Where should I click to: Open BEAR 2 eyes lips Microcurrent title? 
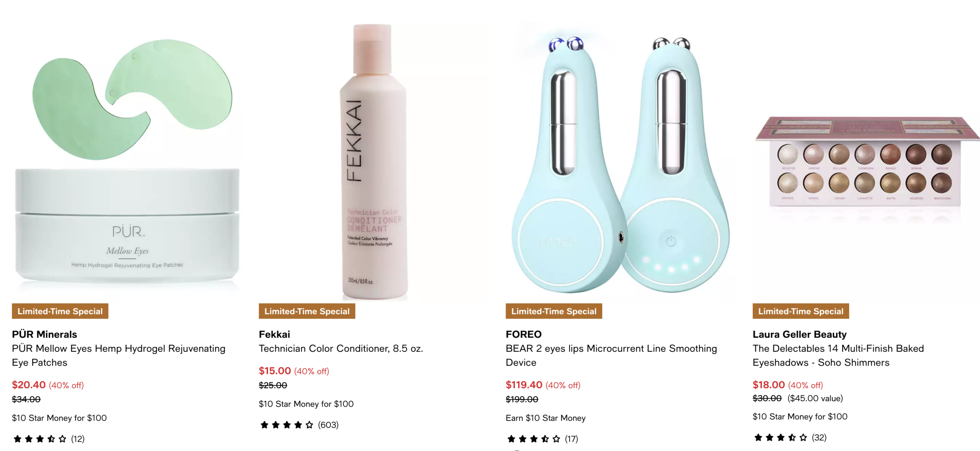[x=611, y=355]
